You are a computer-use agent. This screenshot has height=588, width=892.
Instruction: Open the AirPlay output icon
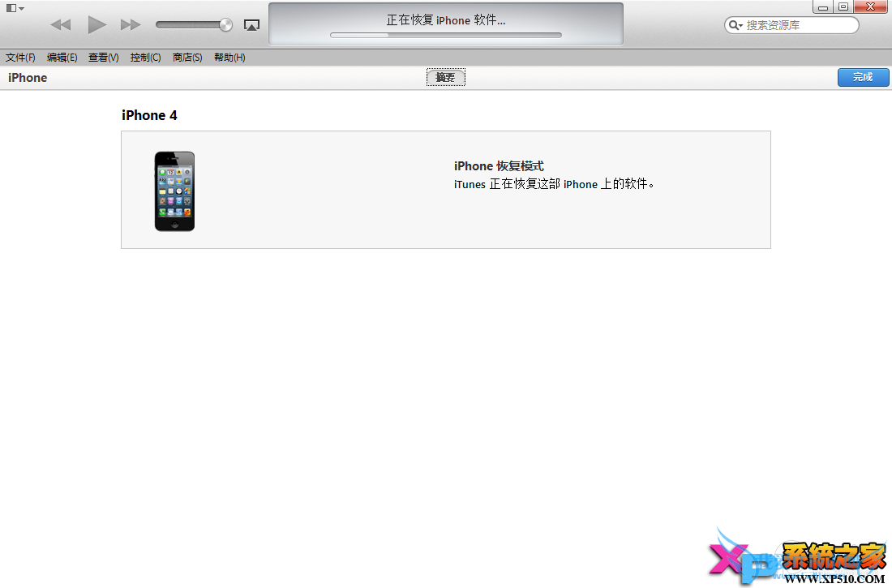click(x=251, y=25)
